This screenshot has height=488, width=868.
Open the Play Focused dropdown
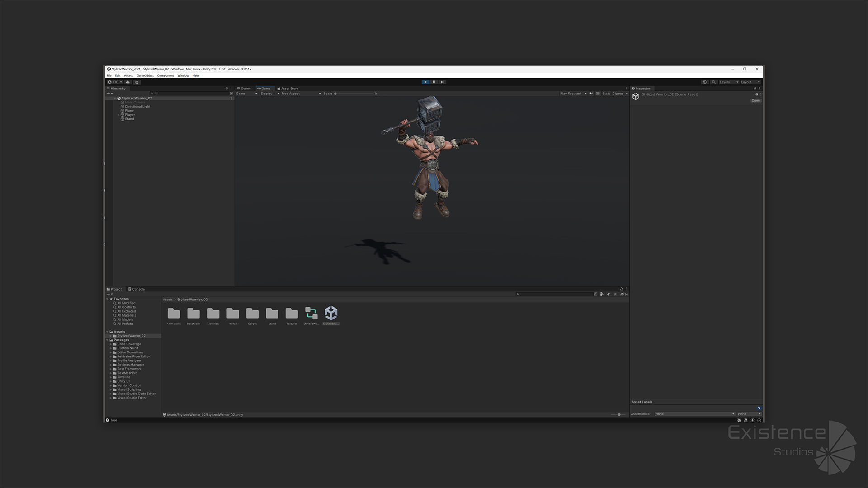click(573, 94)
